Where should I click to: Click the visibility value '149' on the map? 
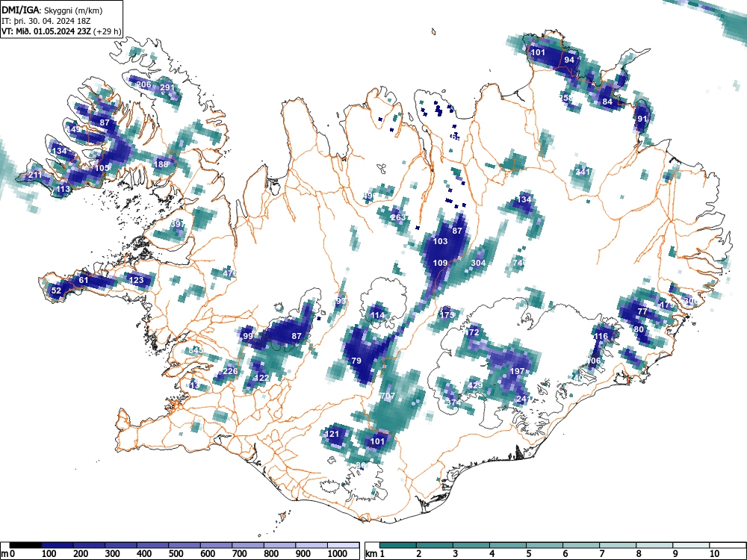click(74, 129)
